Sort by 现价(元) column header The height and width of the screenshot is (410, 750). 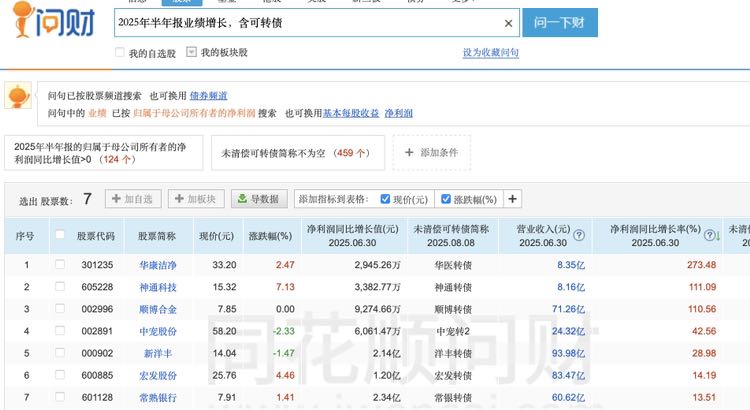pos(217,236)
